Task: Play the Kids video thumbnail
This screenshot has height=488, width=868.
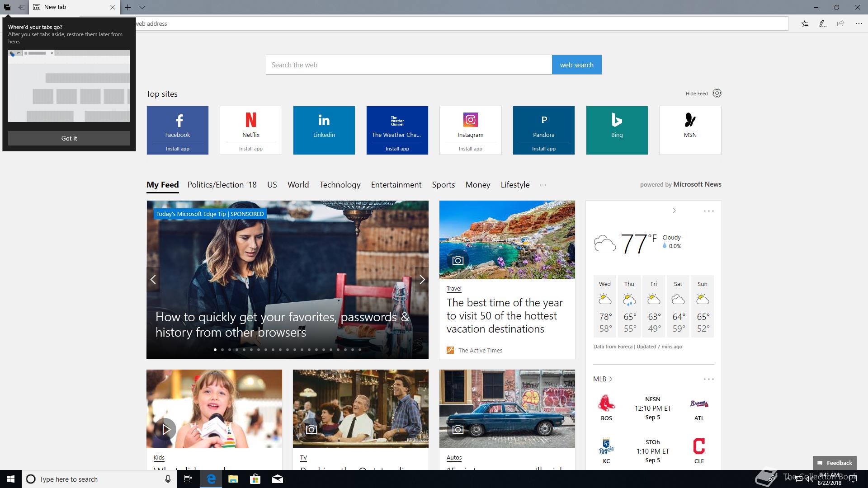Action: pos(214,409)
